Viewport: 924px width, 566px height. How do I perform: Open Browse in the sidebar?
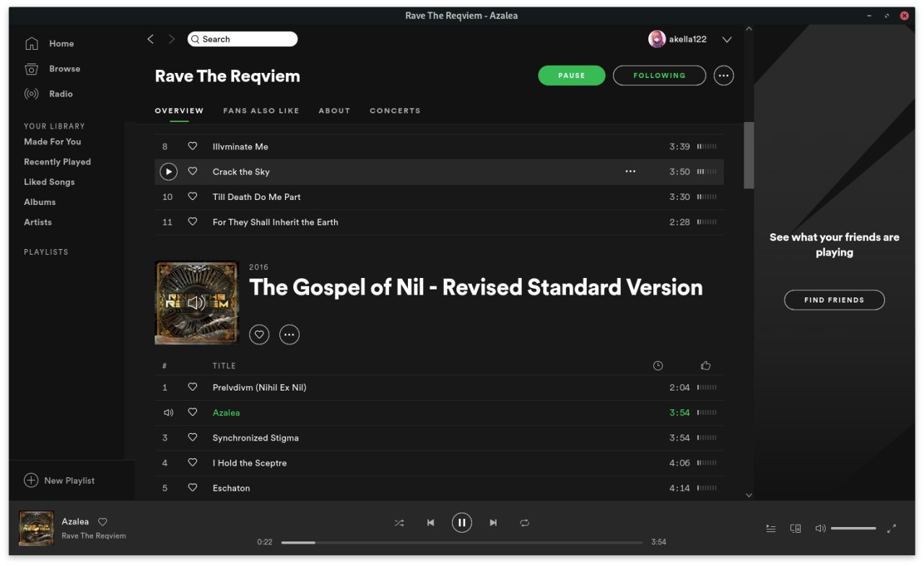[x=52, y=69]
